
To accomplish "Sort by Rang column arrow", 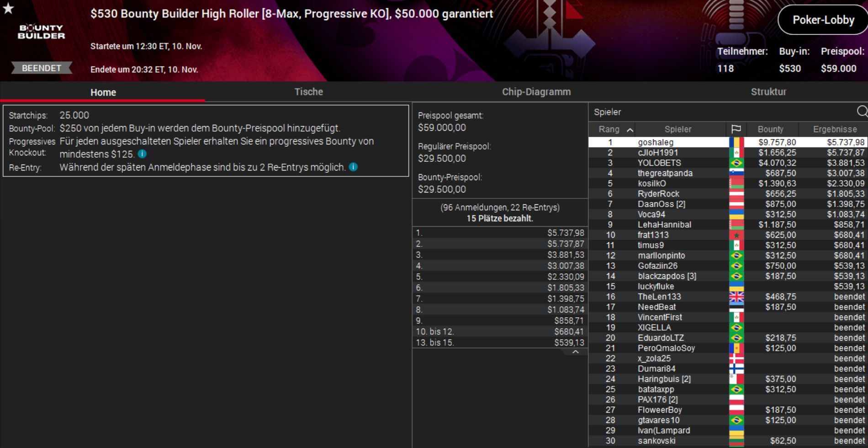I will click(x=630, y=130).
